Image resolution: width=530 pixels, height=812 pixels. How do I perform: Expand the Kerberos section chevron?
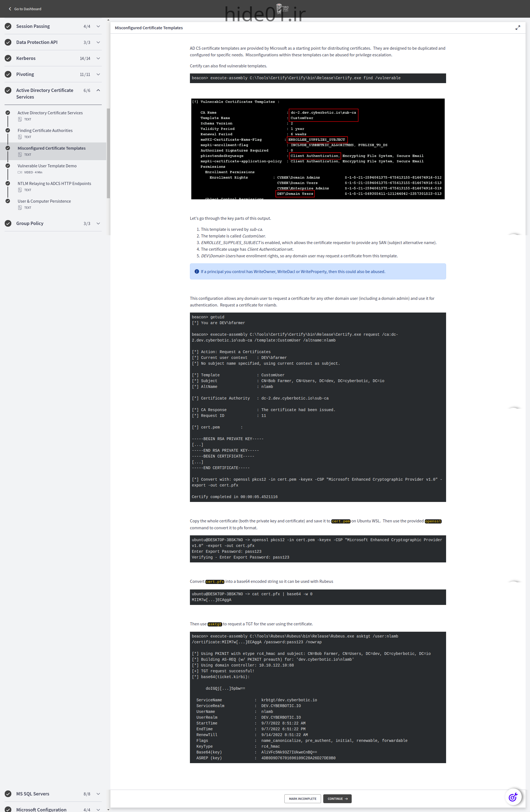click(x=98, y=58)
